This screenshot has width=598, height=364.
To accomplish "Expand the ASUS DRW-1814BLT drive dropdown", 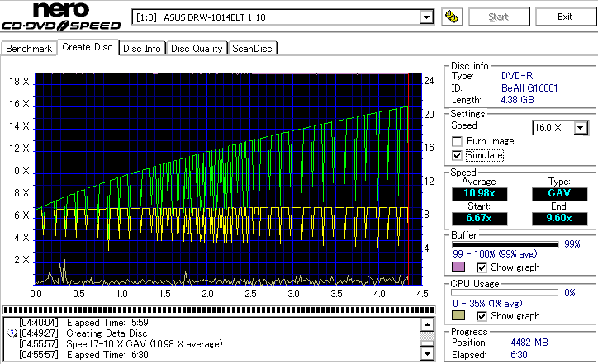I will click(426, 17).
